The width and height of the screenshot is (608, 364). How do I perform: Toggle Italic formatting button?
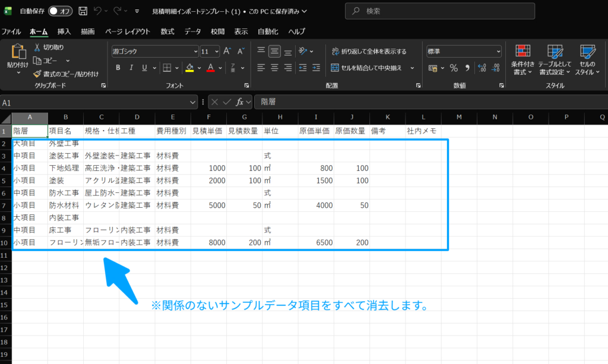click(131, 68)
